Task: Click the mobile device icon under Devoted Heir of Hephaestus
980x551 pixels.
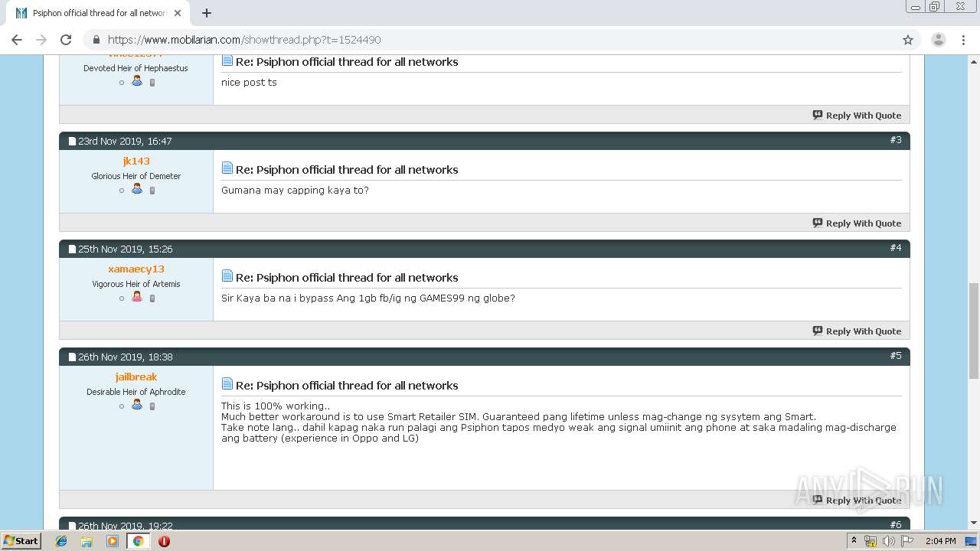Action: pos(152,83)
